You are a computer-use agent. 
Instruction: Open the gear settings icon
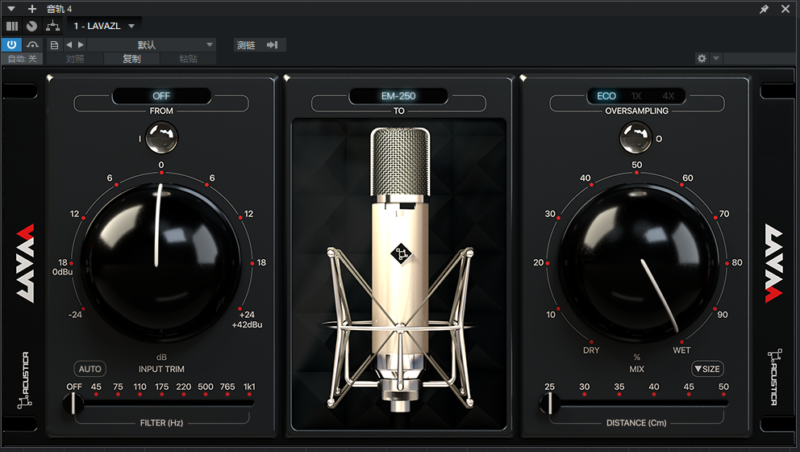point(702,59)
